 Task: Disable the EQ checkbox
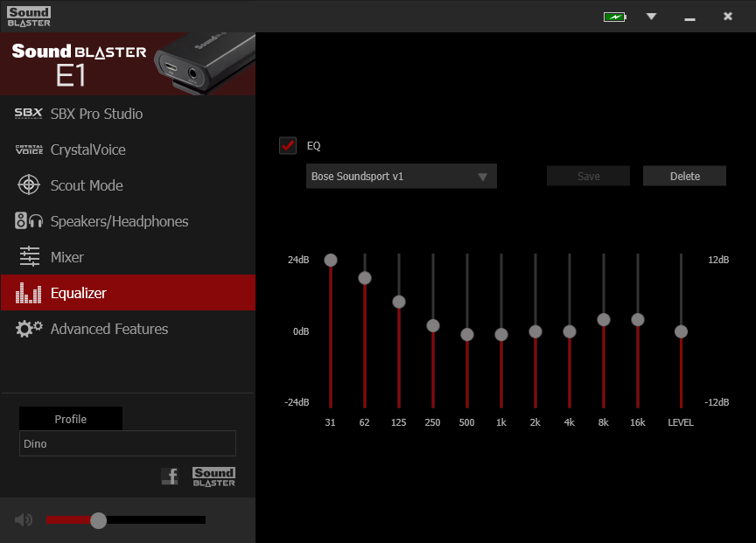pos(288,145)
